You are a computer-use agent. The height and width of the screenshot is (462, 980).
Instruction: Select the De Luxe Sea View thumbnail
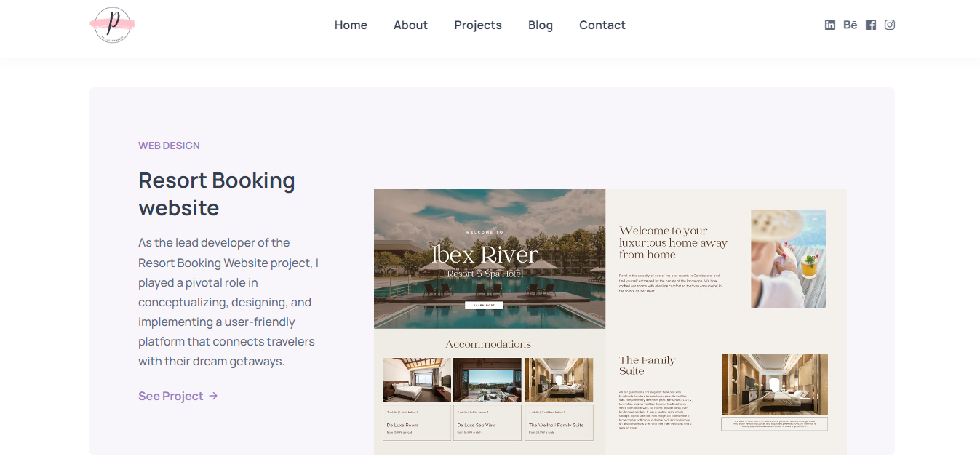[487, 379]
